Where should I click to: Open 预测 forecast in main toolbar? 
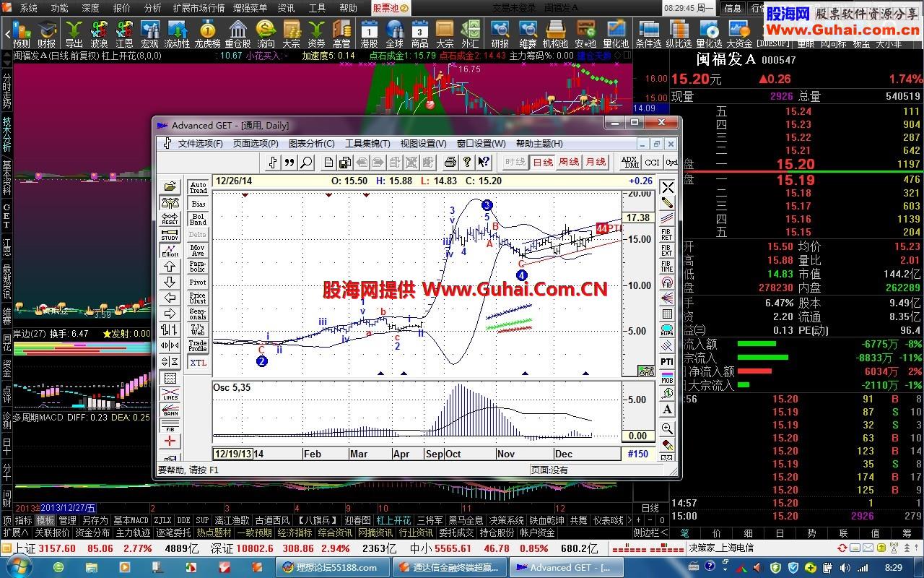(22, 35)
